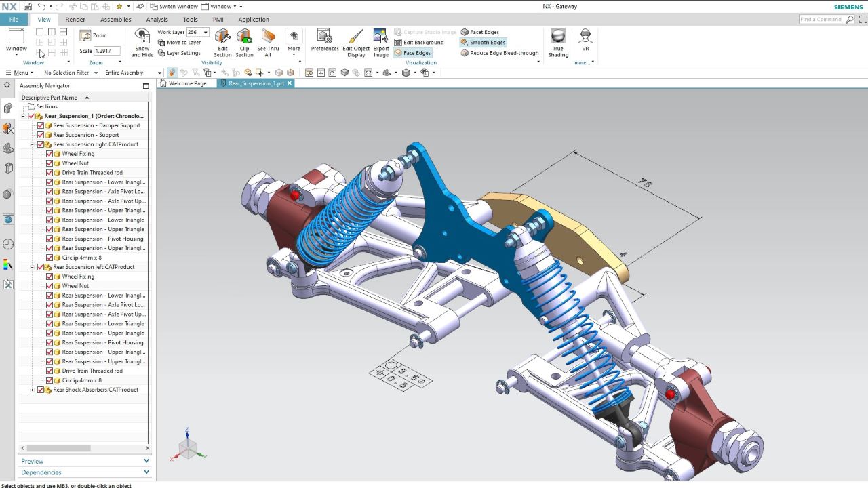
Task: Uncheck the Wheel Nut component checkbox
Action: (x=50, y=163)
